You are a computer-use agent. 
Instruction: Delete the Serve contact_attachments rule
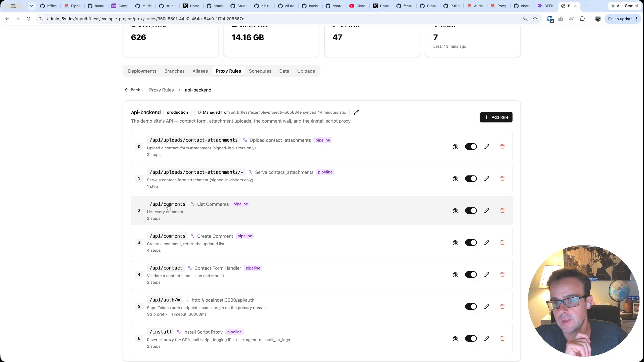502,178
